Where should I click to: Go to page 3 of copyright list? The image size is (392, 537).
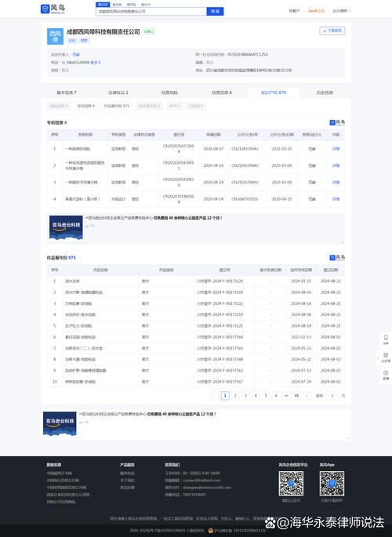click(245, 396)
